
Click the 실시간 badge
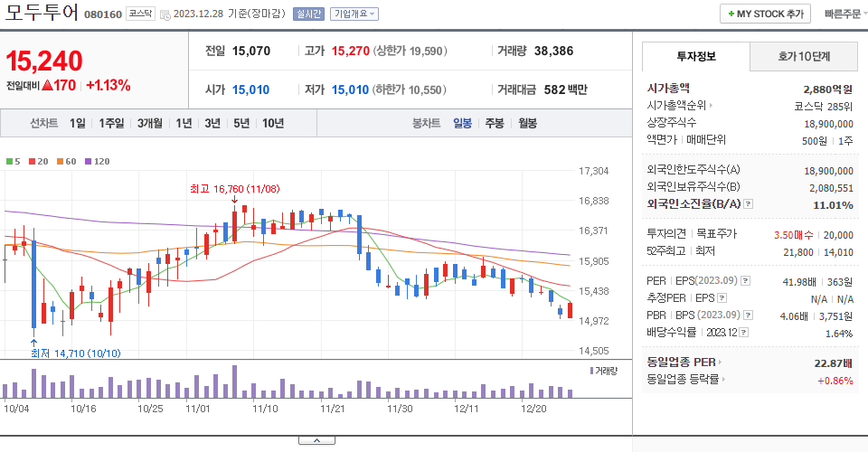[308, 14]
